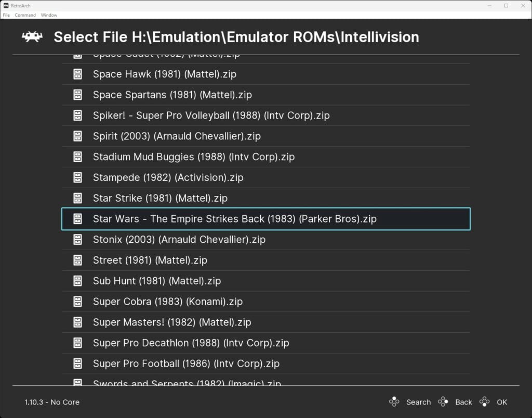
Task: Click the archive icon beside Super Cobra
Action: point(78,302)
